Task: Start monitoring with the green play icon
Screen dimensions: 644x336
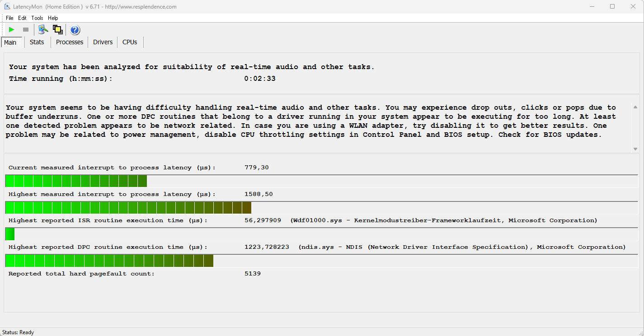Action: point(12,30)
